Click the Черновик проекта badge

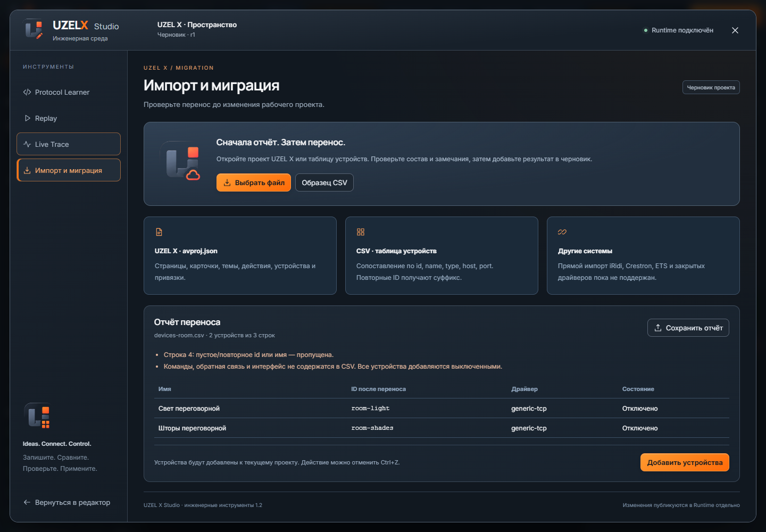pyautogui.click(x=711, y=87)
